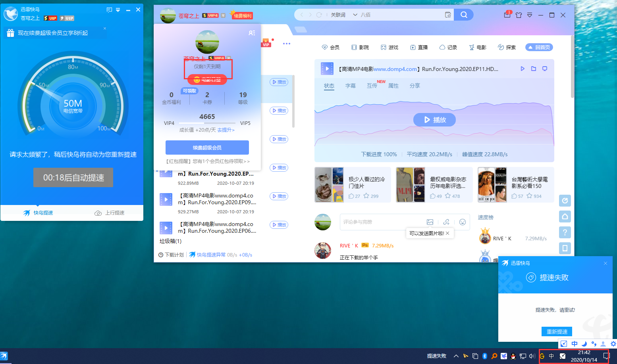Close the '可以发送图片啦' tooltip
The height and width of the screenshot is (364, 617).
click(x=447, y=233)
